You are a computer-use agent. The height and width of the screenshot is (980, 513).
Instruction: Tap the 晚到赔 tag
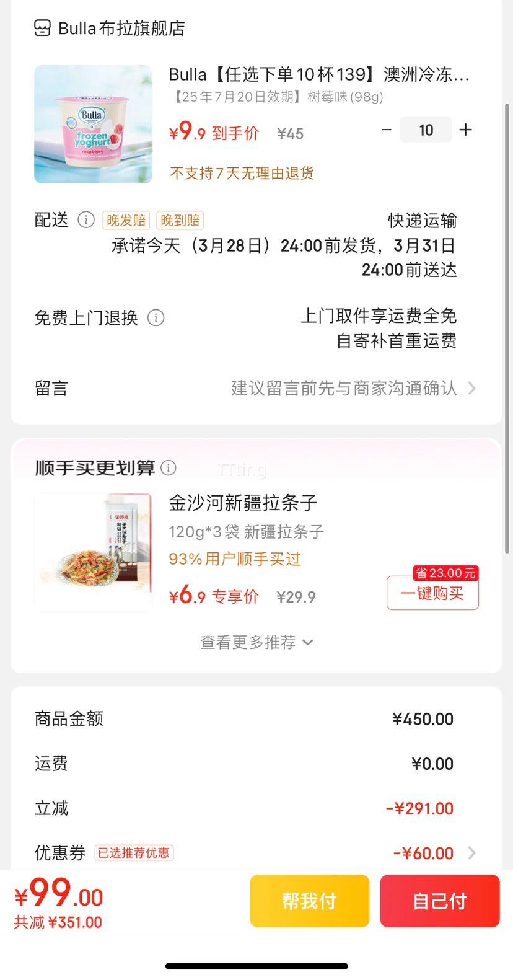coord(180,221)
